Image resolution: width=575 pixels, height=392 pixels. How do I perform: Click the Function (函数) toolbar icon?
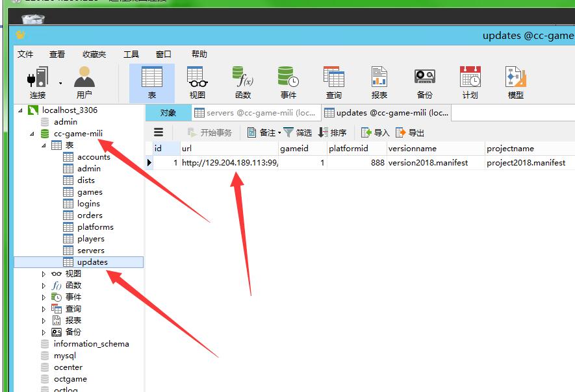[x=243, y=82]
